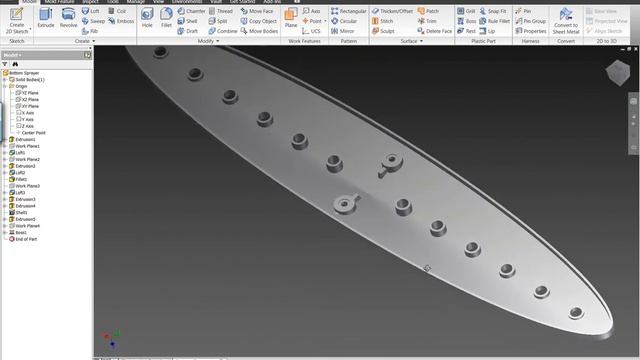Image resolution: width=640 pixels, height=360 pixels.
Task: Add a harness Pin
Action: pos(523,11)
